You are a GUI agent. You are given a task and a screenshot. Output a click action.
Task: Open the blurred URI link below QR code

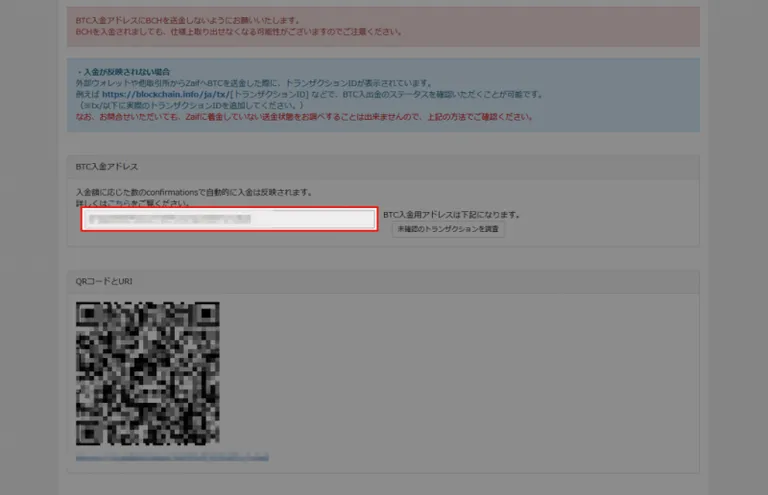tap(172, 458)
